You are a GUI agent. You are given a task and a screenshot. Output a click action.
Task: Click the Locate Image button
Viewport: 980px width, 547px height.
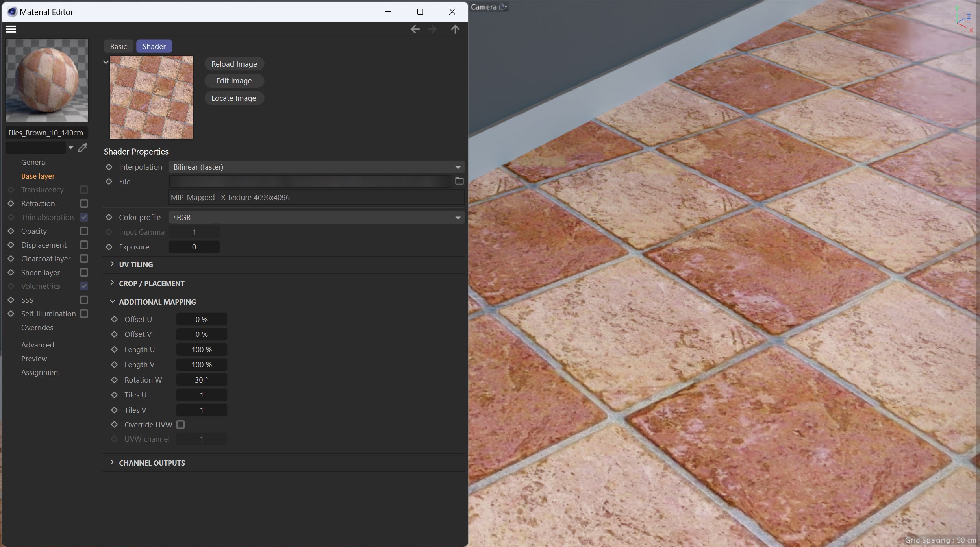pos(234,98)
